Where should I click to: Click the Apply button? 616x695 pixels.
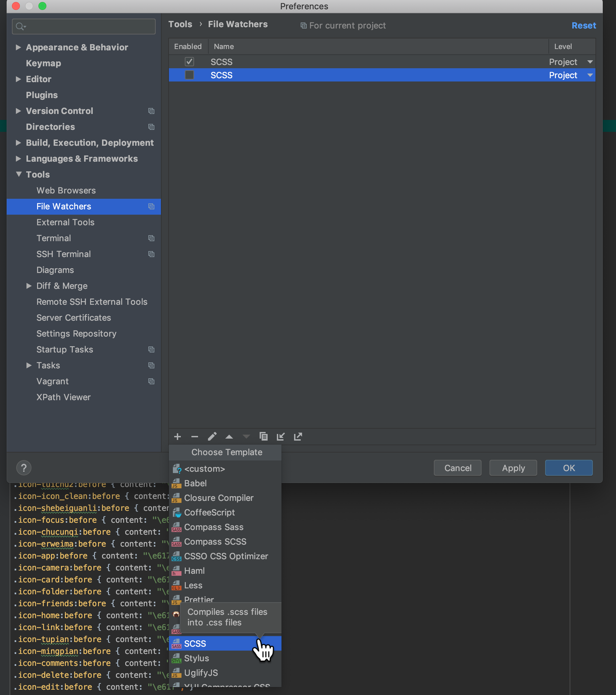[x=513, y=468]
